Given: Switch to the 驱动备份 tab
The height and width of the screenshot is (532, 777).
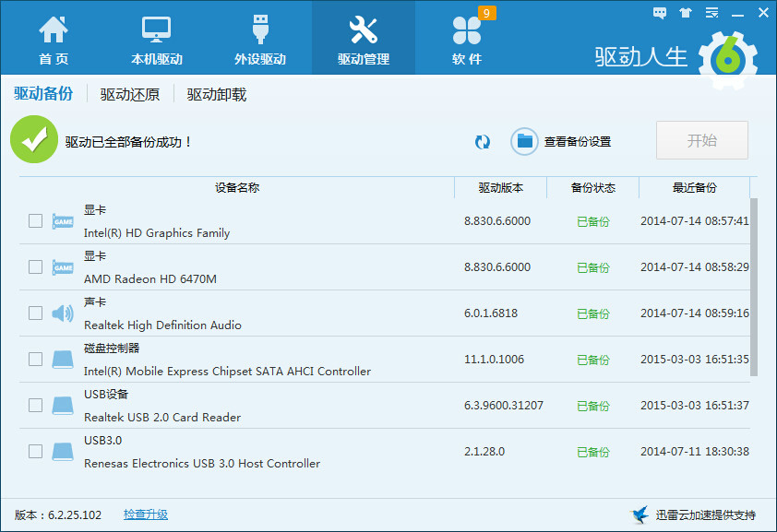Looking at the screenshot, I should point(43,93).
